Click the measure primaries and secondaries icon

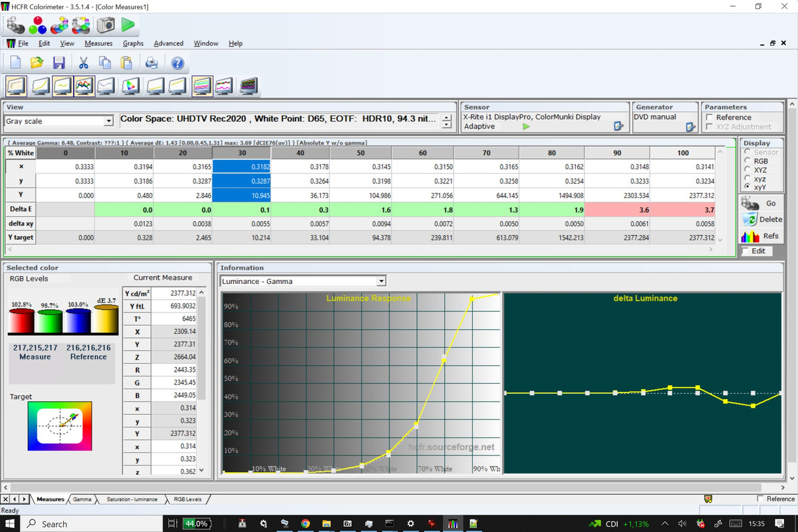[x=59, y=25]
